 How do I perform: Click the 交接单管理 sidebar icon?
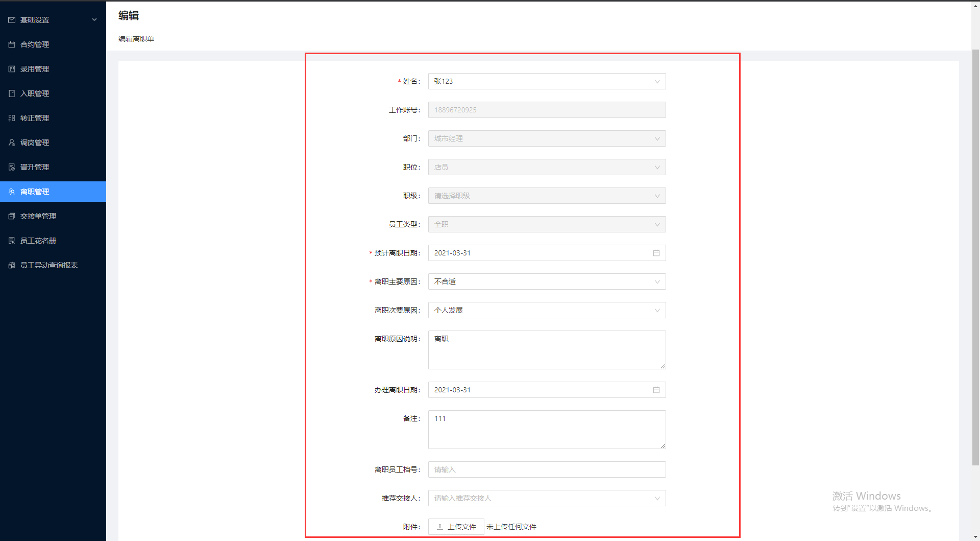12,216
